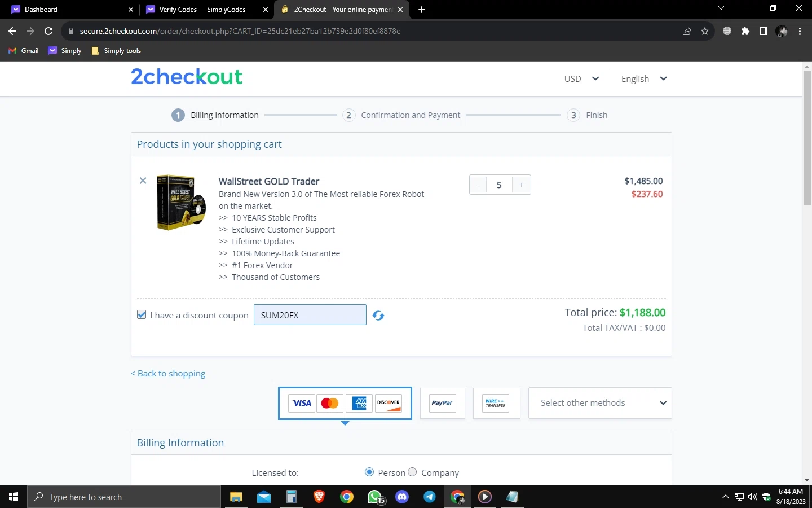
Task: Bookmark this page with the star icon
Action: click(x=705, y=31)
